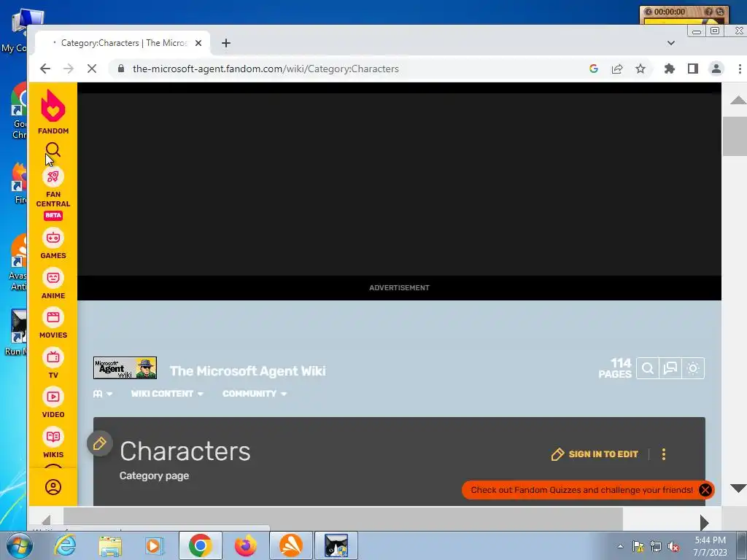Image resolution: width=747 pixels, height=560 pixels.
Task: Bookmark this tab with the star
Action: 640,69
